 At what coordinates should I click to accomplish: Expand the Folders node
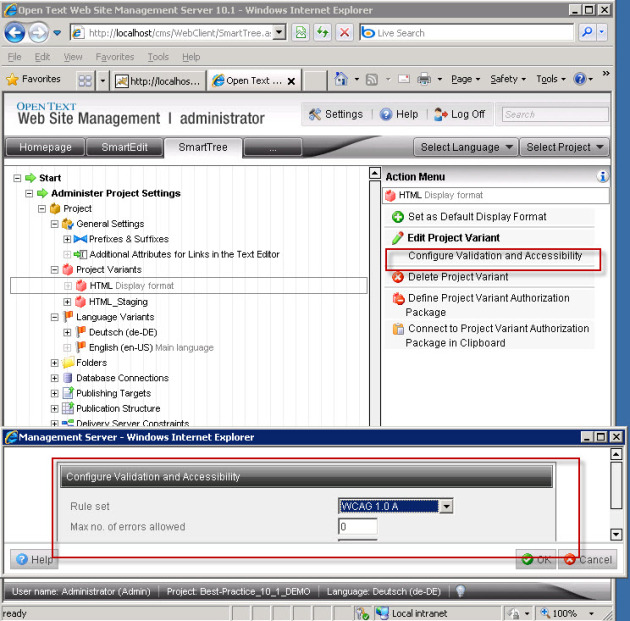pos(55,363)
